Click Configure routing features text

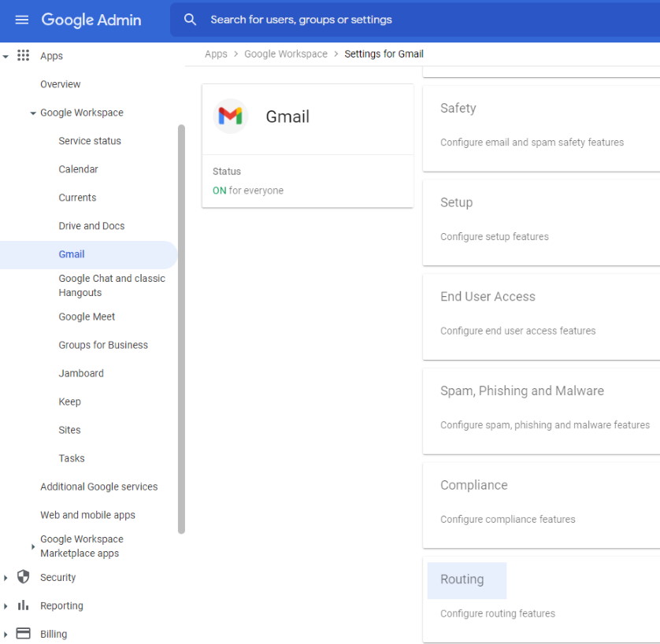(x=498, y=613)
